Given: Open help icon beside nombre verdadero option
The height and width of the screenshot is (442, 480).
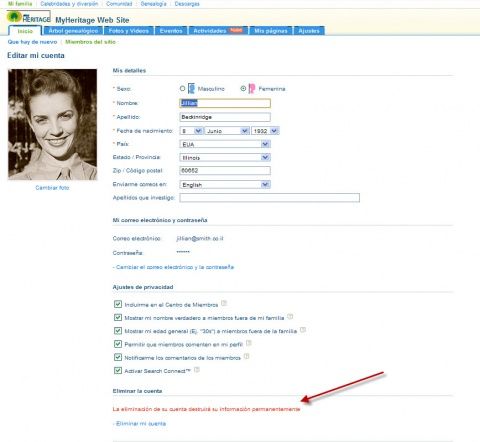Looking at the screenshot, I should pyautogui.click(x=290, y=316).
